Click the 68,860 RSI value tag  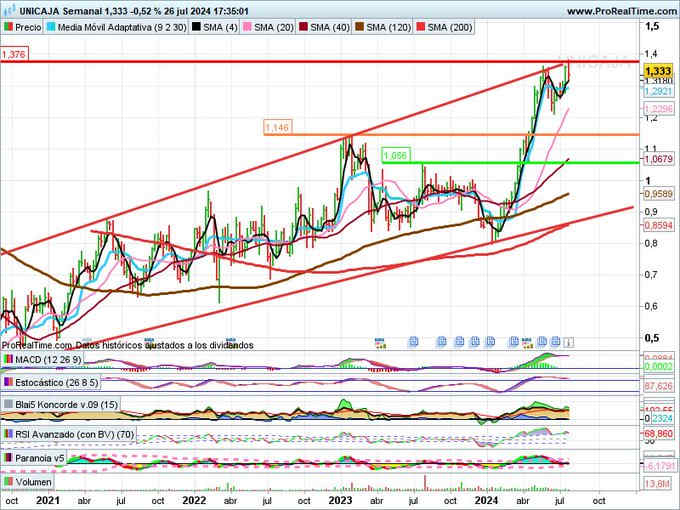658,433
